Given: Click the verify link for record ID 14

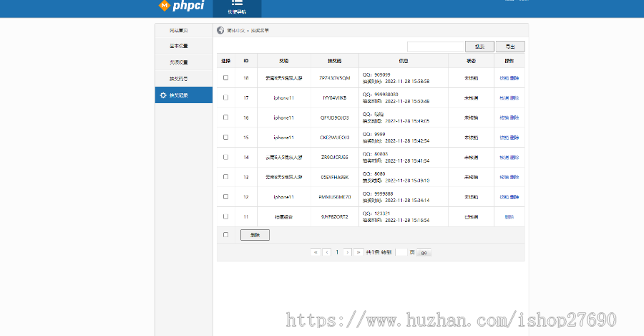Looking at the screenshot, I should (504, 158).
